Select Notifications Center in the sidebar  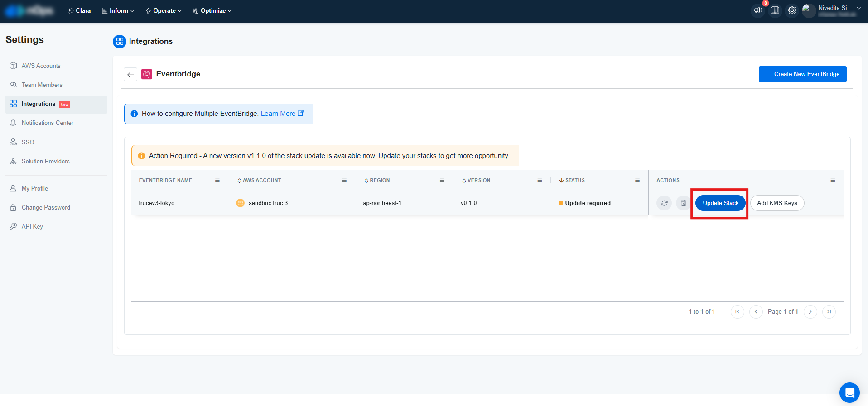[47, 123]
